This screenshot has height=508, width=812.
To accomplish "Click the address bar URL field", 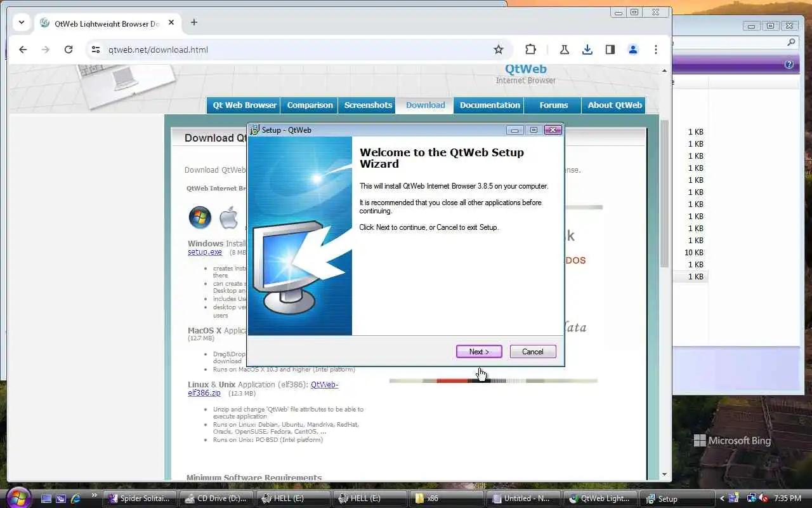I will click(x=298, y=50).
